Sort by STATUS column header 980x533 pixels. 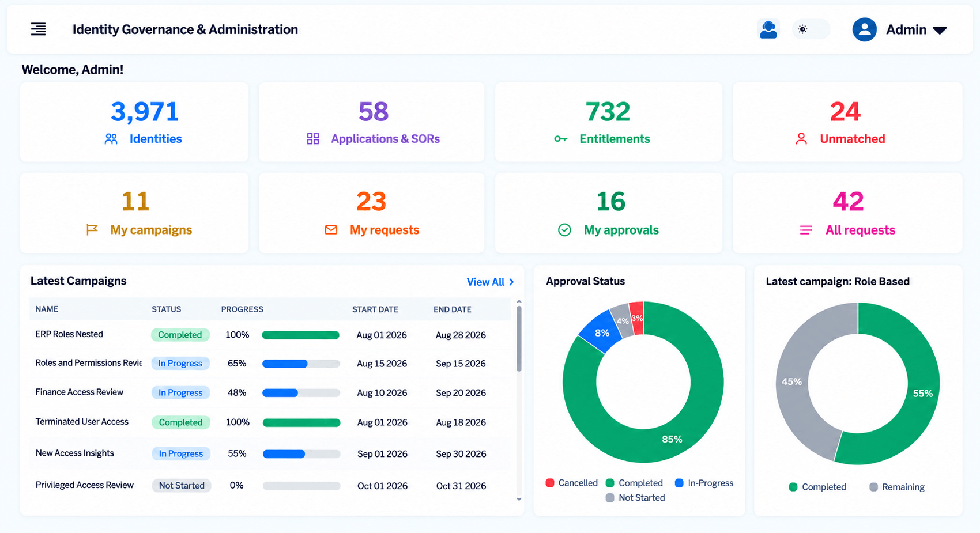167,309
